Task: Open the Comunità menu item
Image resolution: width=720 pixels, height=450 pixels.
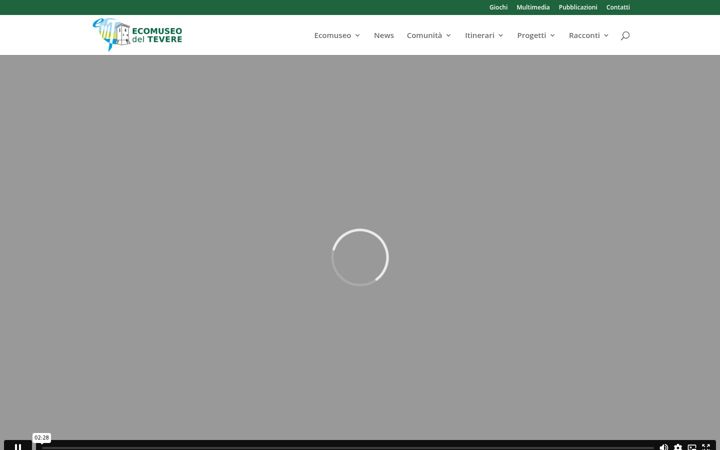Action: [424, 35]
